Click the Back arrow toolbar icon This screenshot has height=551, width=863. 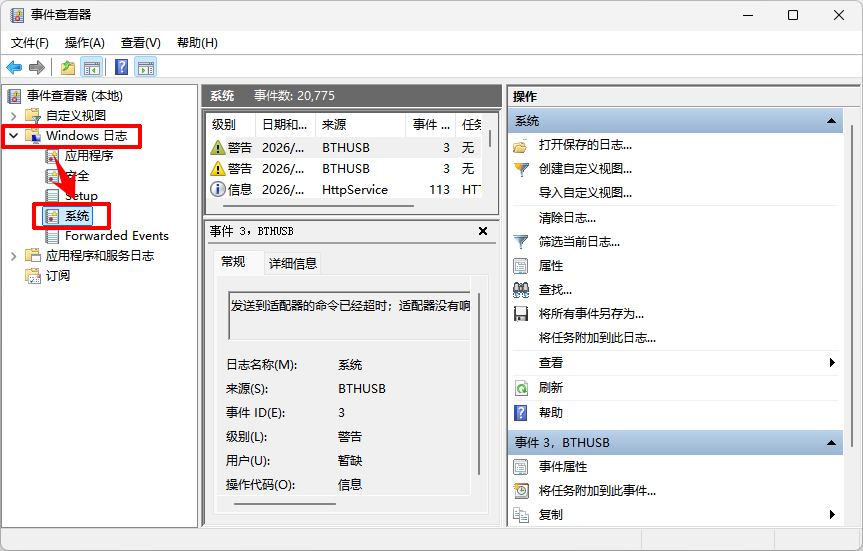coord(14,68)
